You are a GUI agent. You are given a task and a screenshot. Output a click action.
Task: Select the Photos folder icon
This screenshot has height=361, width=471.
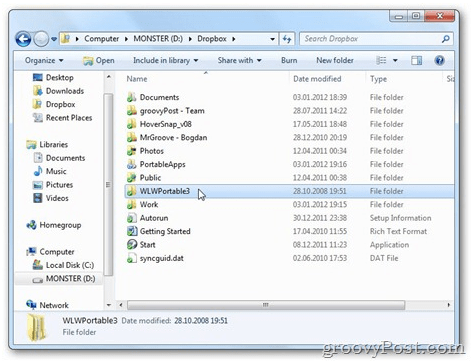click(132, 151)
